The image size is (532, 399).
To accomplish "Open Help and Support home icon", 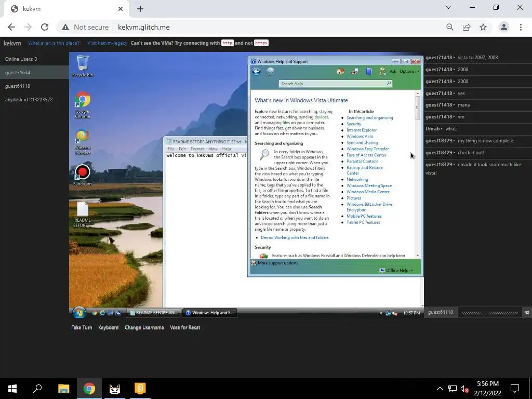I will [340, 71].
